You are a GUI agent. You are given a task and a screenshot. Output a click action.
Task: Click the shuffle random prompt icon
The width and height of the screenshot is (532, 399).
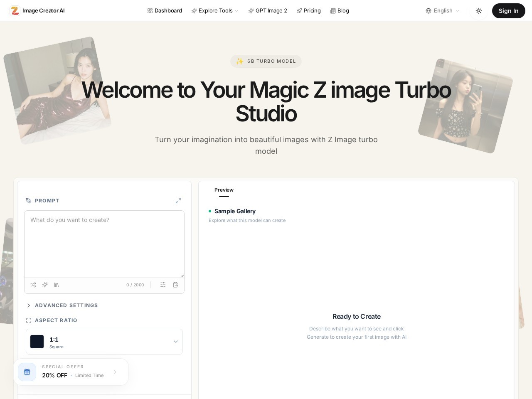pos(33,285)
